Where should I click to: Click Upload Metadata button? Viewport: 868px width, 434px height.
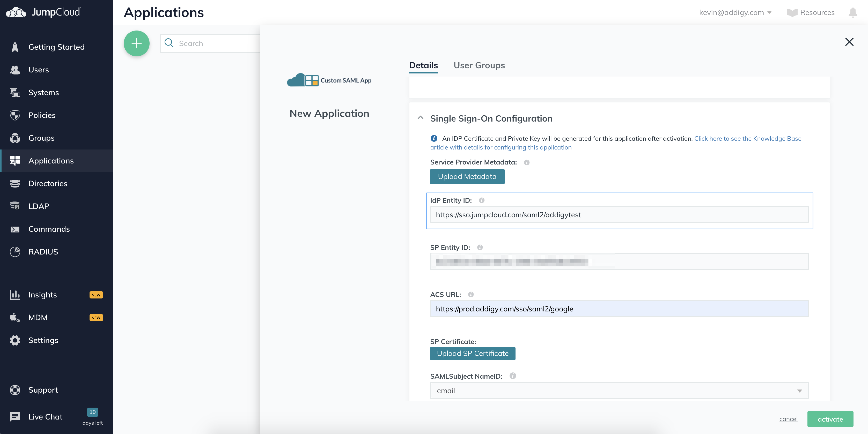coord(467,177)
